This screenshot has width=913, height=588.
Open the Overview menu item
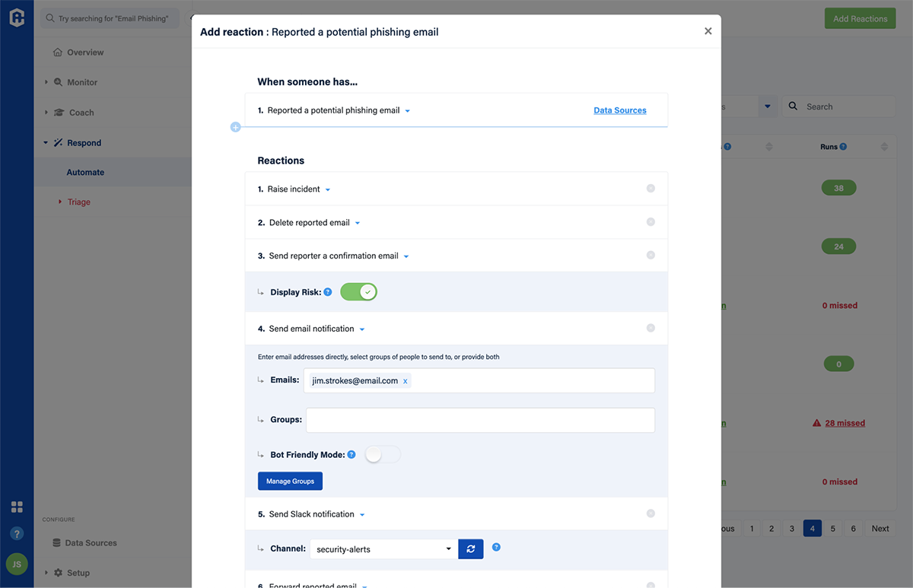84,52
